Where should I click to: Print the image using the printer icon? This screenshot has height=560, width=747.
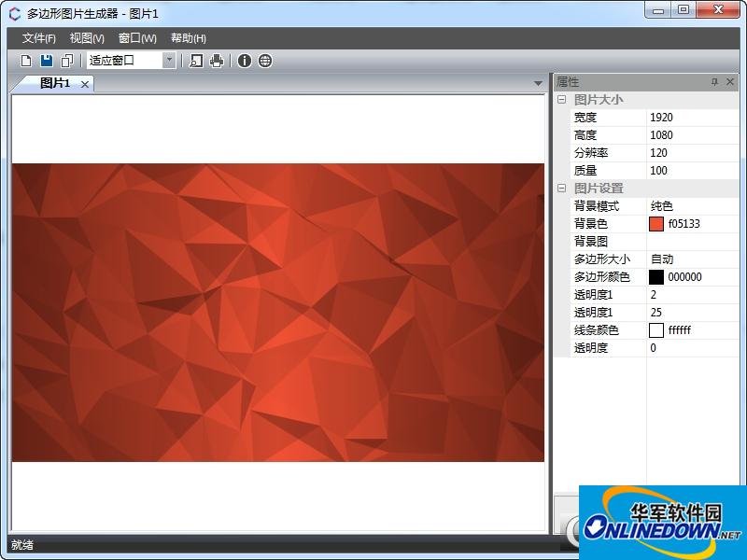pos(217,61)
